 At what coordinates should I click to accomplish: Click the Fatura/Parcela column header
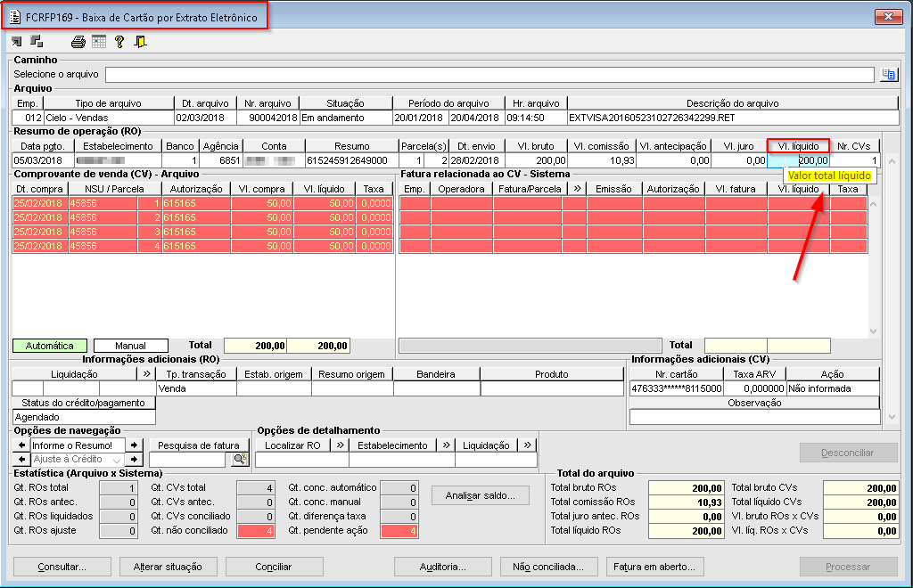pos(530,189)
